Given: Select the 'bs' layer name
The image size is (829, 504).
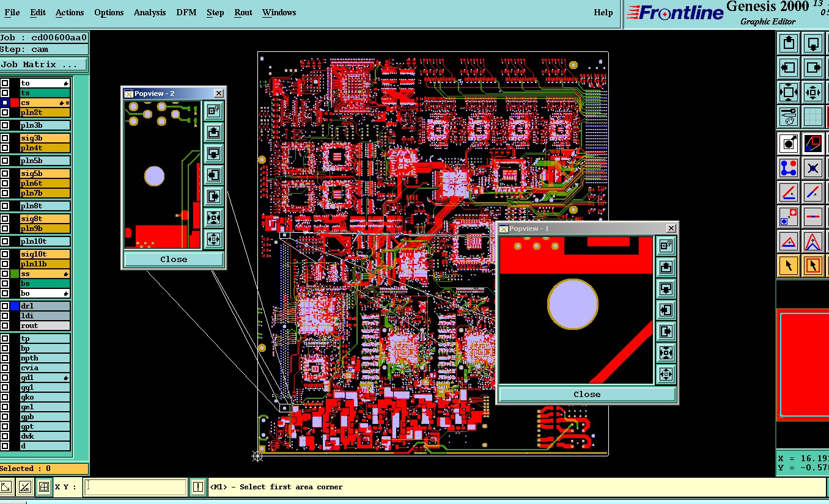Looking at the screenshot, I should tap(45, 283).
